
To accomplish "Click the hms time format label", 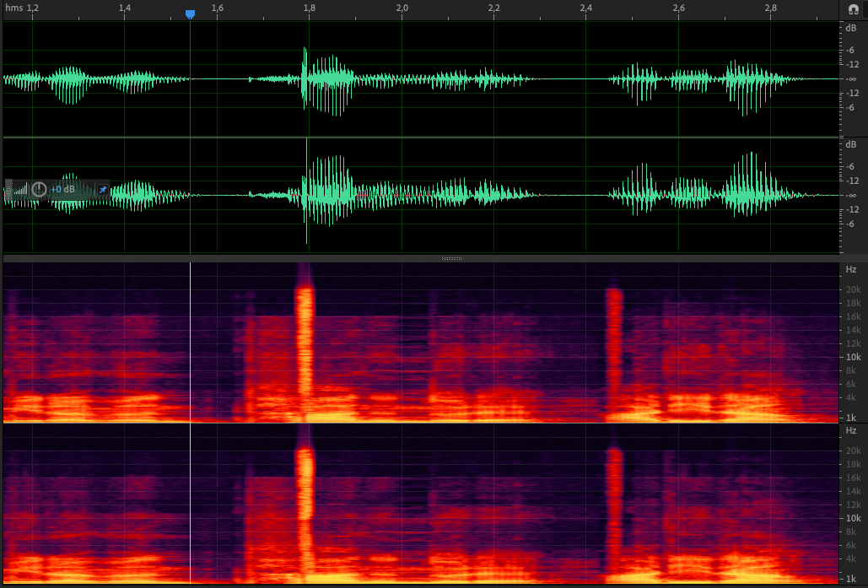I will pyautogui.click(x=13, y=8).
